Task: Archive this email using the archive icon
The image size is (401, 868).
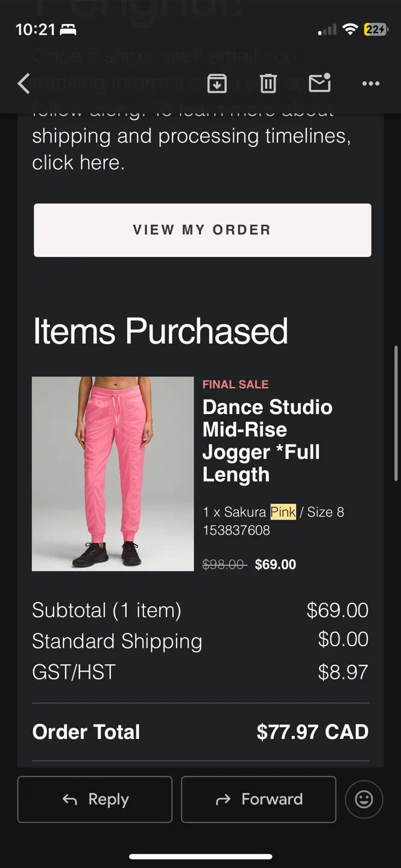Action: point(217,84)
